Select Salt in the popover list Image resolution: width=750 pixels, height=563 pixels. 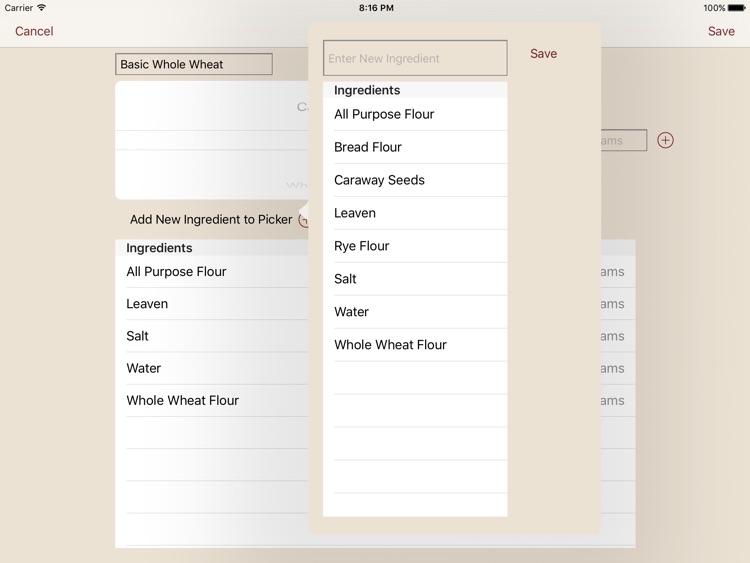(x=415, y=279)
